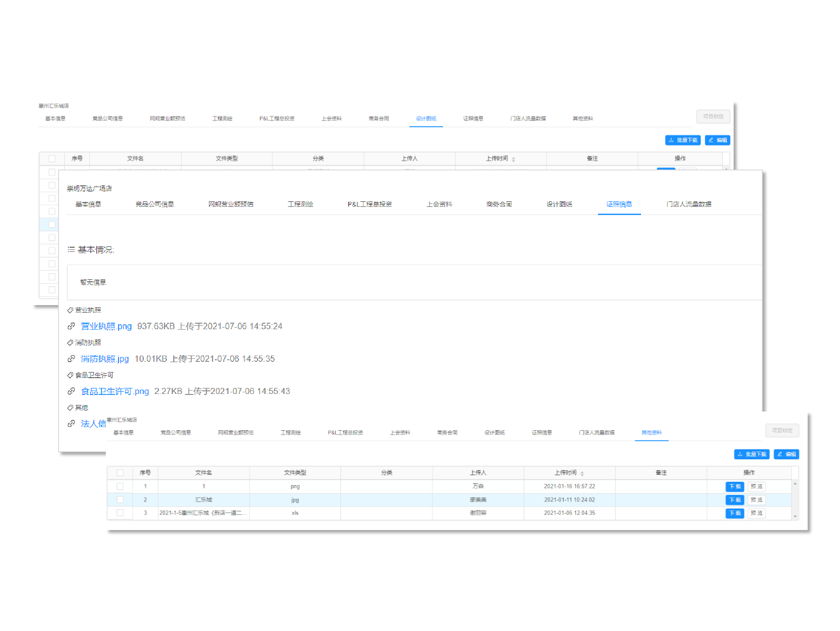Click the link icon beside 食品卫生许可.png
This screenshot has height=631, width=840.
(x=71, y=391)
